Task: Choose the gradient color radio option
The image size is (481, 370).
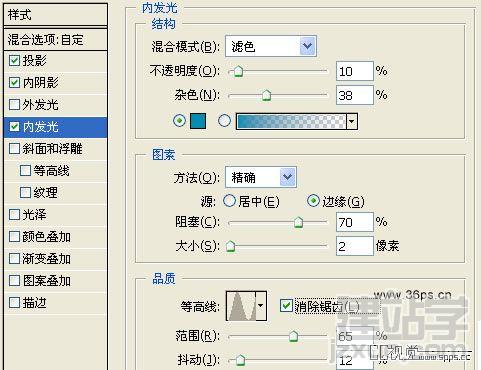Action: [224, 121]
